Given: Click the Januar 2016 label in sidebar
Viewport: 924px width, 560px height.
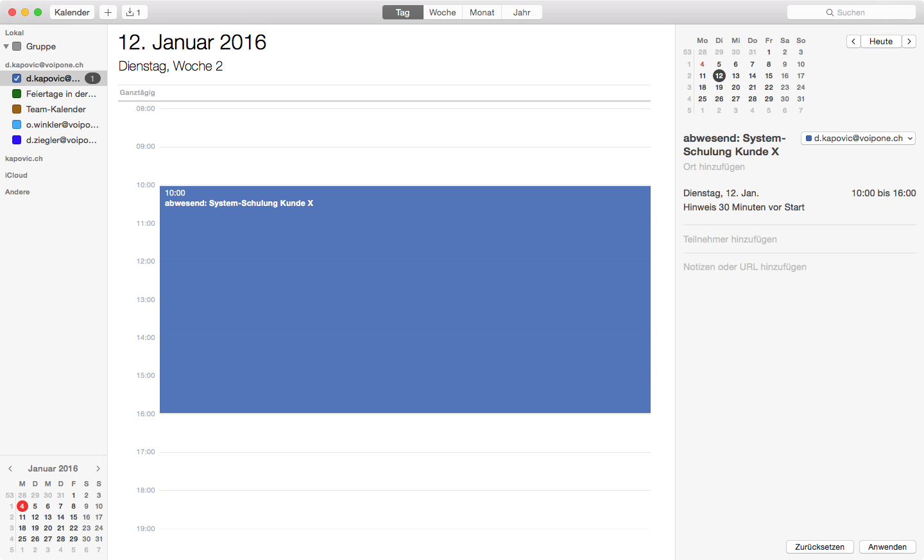Looking at the screenshot, I should click(x=53, y=468).
